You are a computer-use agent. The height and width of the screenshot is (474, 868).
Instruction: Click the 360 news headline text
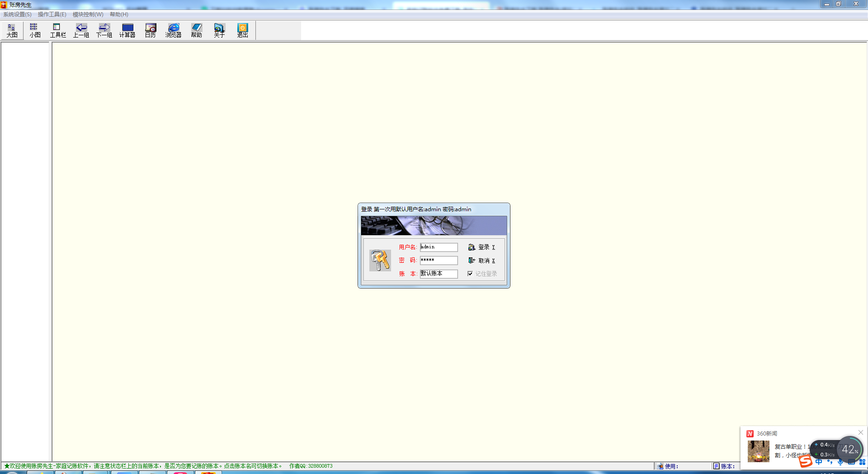pyautogui.click(x=792, y=451)
